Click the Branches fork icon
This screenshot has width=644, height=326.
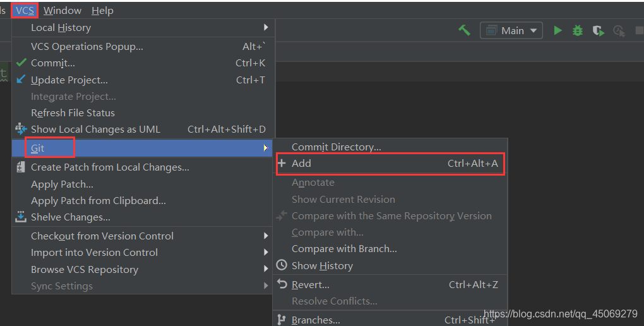[282, 320]
